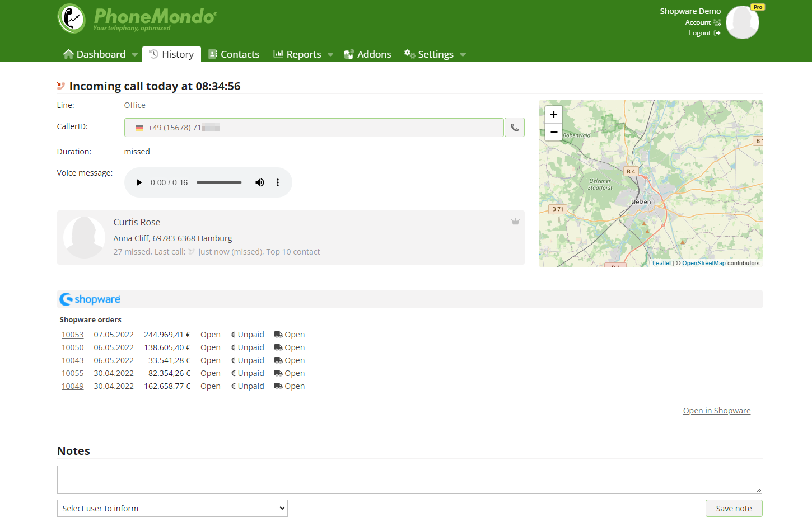Open Shopware order 10050
The height and width of the screenshot is (531, 812).
72,347
